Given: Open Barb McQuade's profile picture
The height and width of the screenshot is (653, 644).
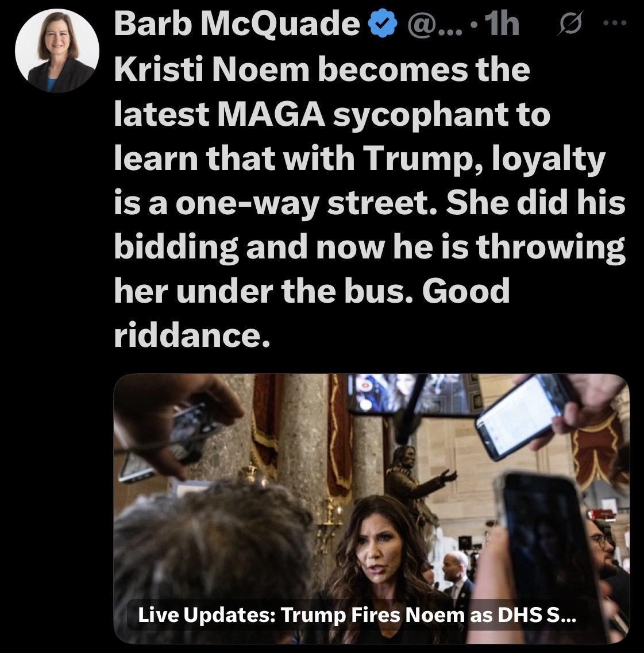Looking at the screenshot, I should click(x=57, y=51).
